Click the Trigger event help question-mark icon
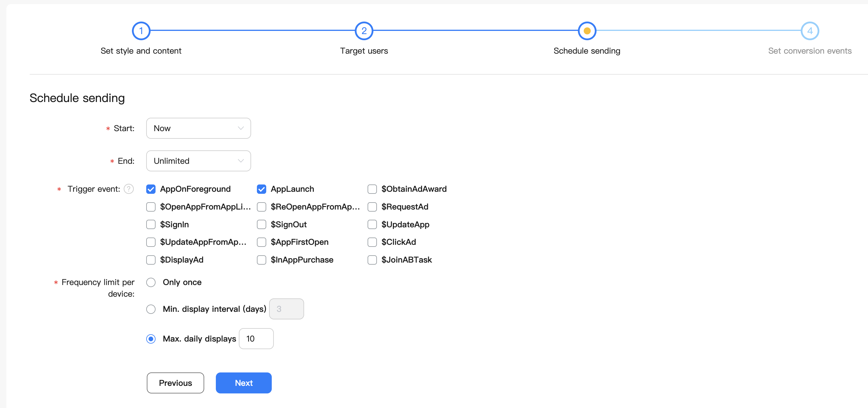 [129, 189]
